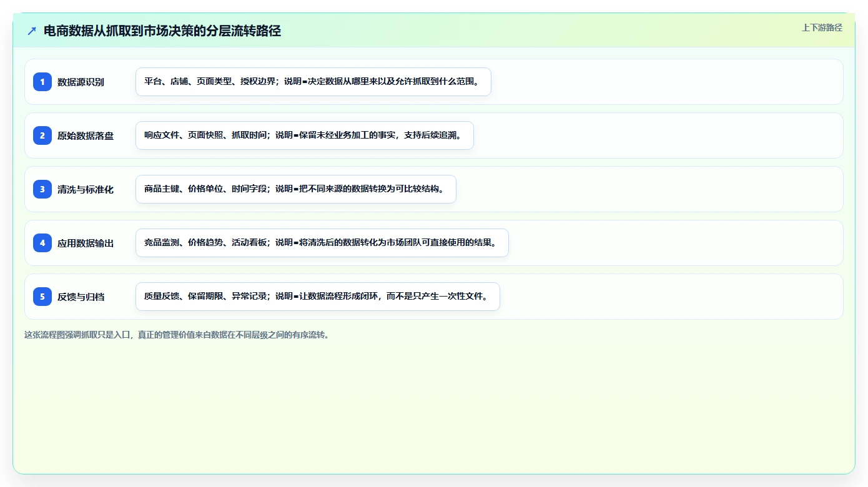This screenshot has height=487, width=868.
Task: Click the 数据源识别 step label
Action: click(x=81, y=82)
